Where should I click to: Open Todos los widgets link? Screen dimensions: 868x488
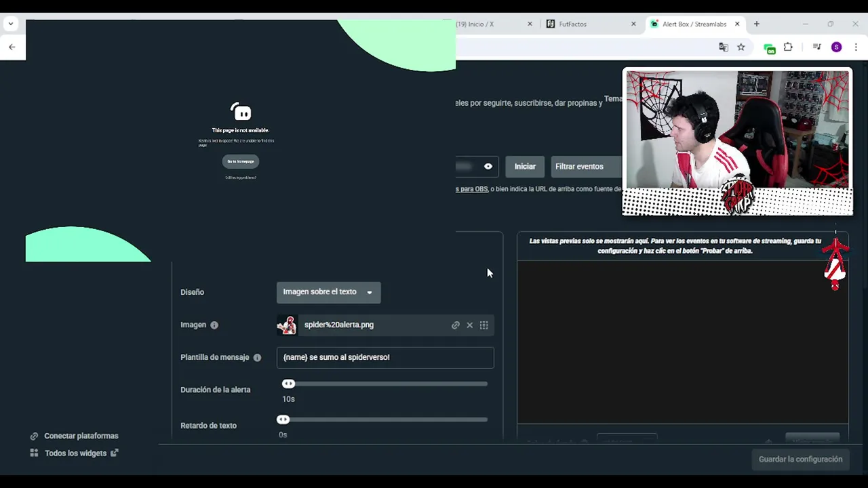point(75,453)
